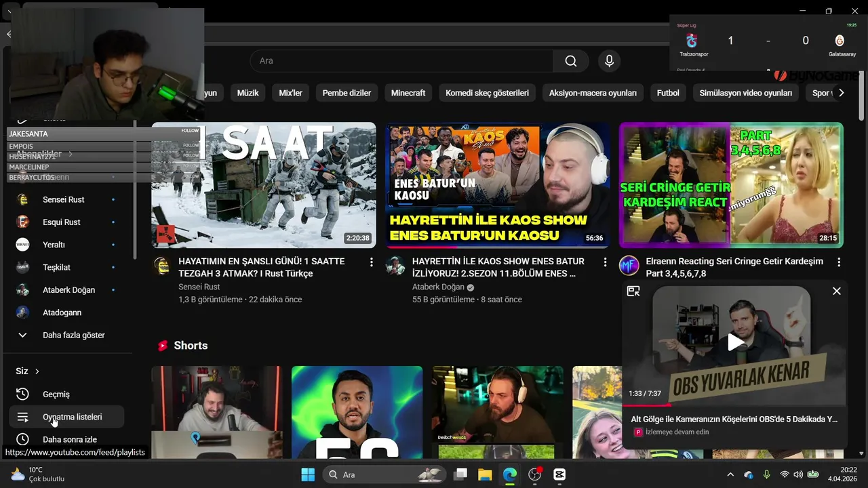This screenshot has height=488, width=868.
Task: Select the Minecraft filter chip
Action: click(408, 93)
